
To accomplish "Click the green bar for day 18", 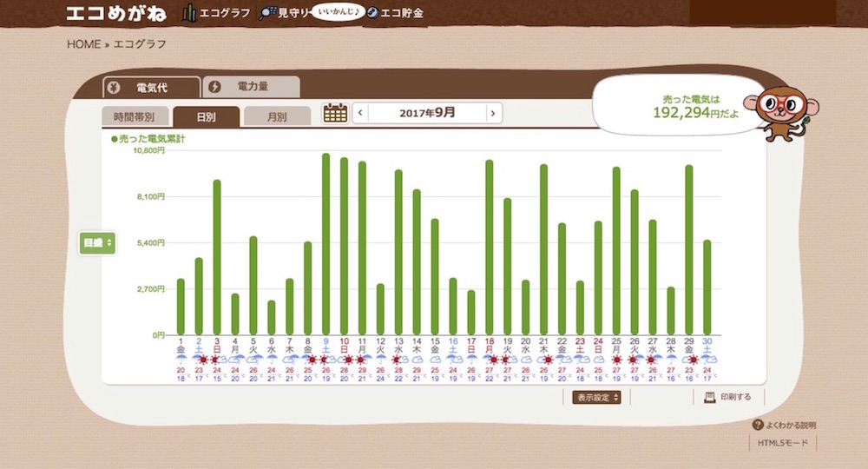I will (x=490, y=248).
